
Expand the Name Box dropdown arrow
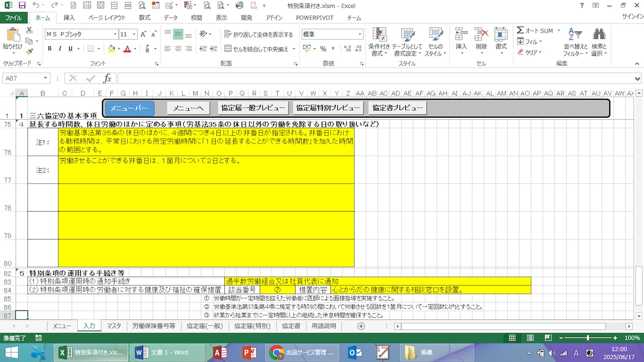[x=46, y=79]
